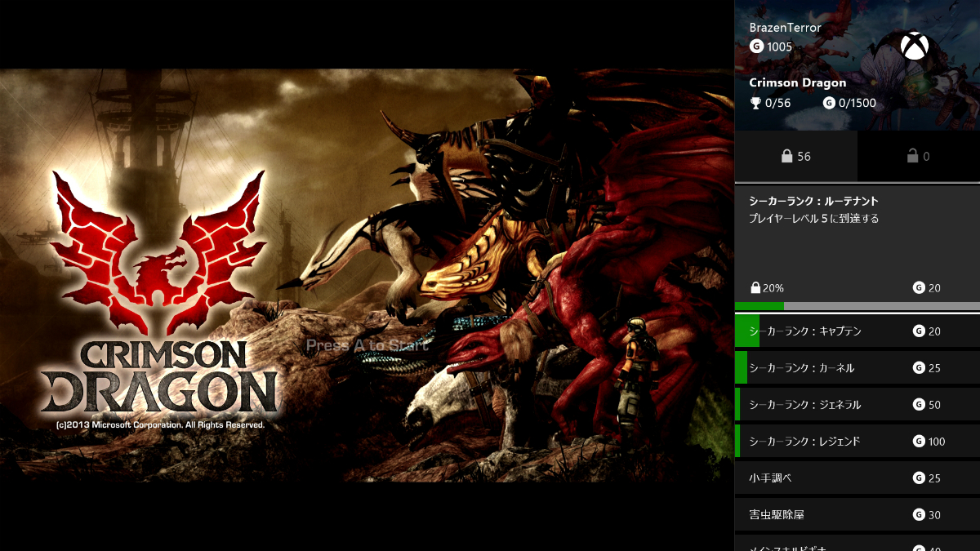Click the G icon in the レジェンド row
The image size is (980, 551).
click(x=919, y=442)
